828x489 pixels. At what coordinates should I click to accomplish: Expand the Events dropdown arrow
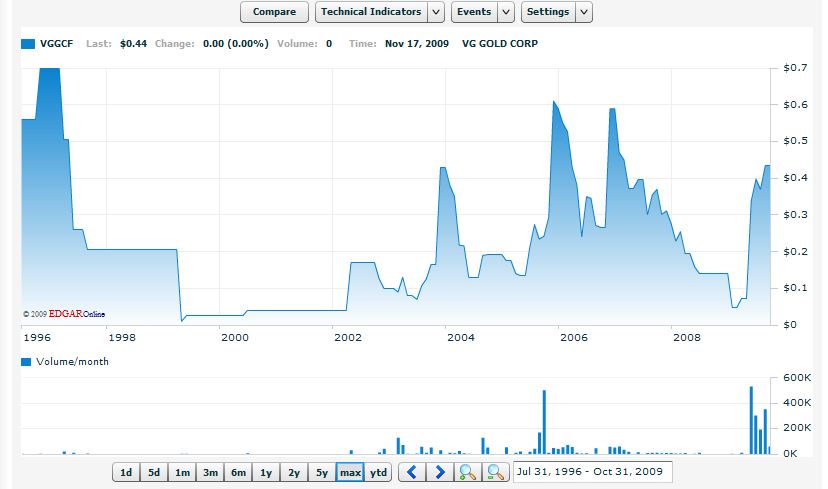pos(506,12)
